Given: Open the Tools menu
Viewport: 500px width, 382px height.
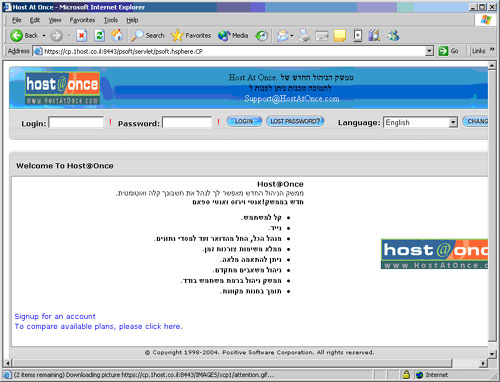Looking at the screenshot, I should click(111, 20).
